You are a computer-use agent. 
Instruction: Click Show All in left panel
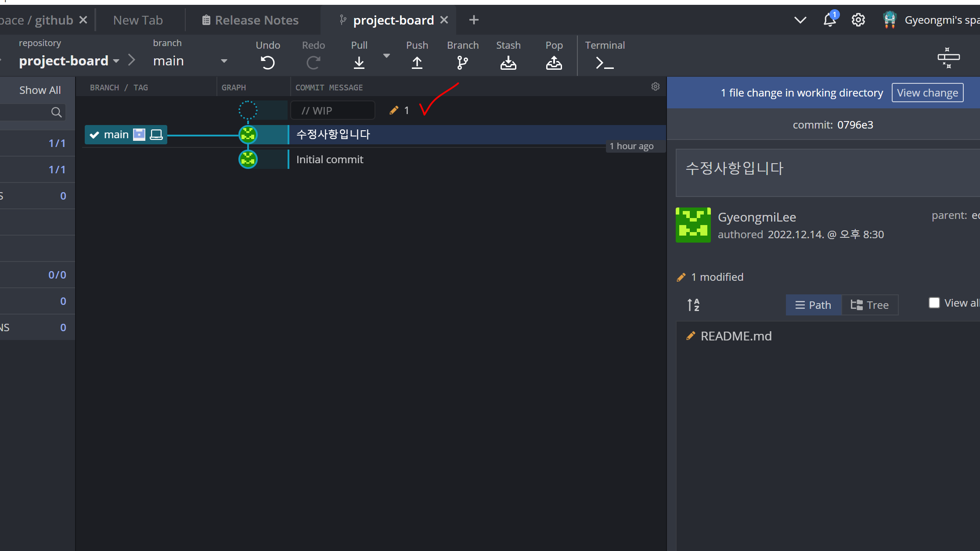coord(40,90)
